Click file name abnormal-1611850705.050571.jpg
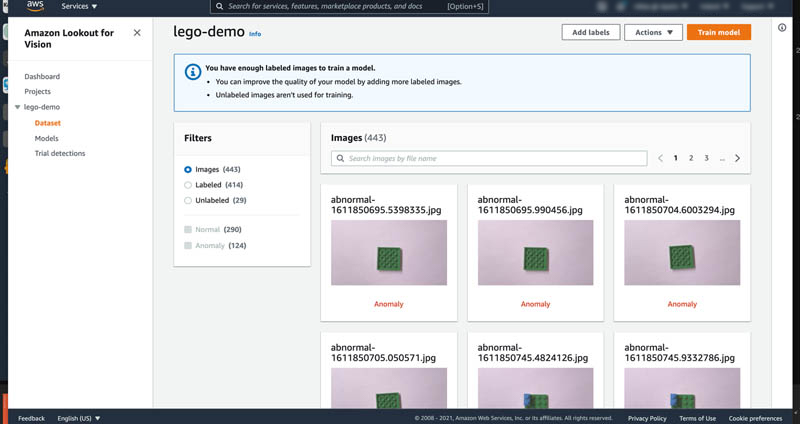The width and height of the screenshot is (800, 424). (383, 353)
